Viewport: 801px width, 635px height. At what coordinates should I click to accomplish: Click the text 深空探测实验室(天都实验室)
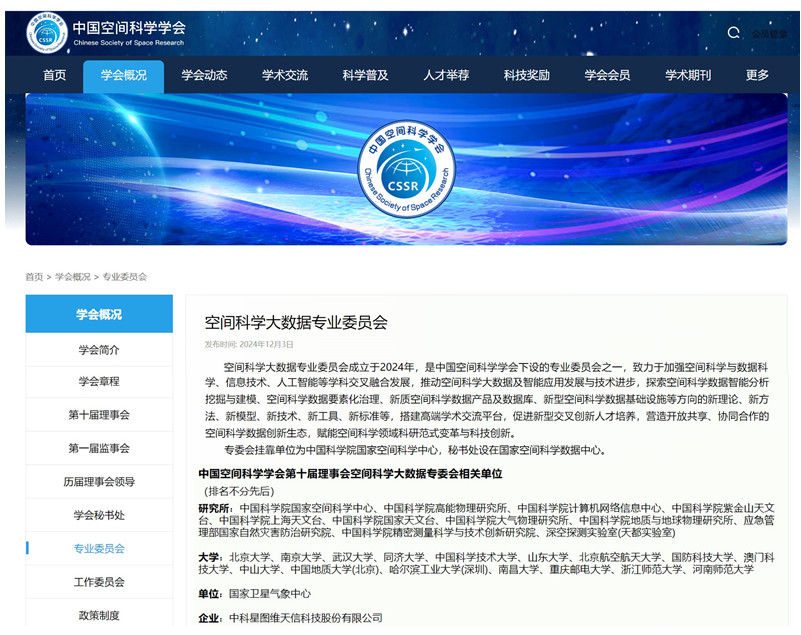[x=610, y=533]
